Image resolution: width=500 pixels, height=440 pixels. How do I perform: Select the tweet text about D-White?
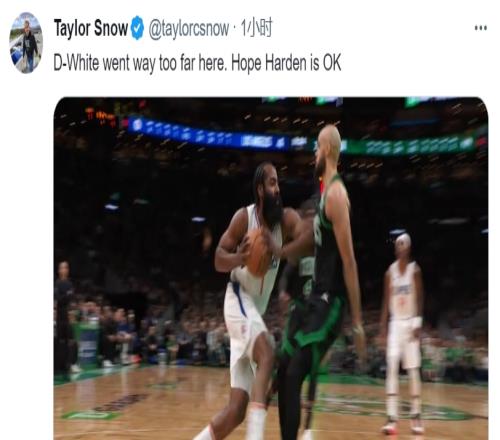[197, 63]
